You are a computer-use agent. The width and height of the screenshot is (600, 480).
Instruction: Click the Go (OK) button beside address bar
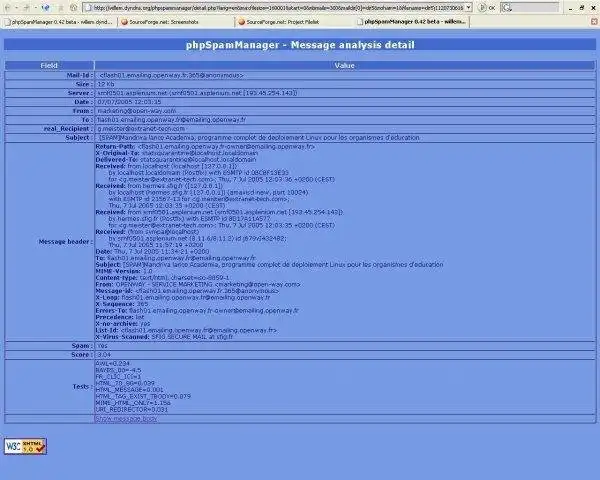tap(487, 8)
